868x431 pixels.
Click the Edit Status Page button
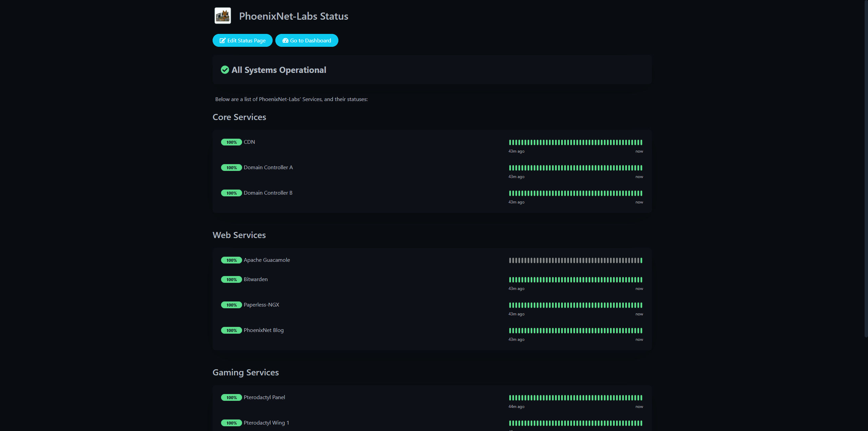(242, 40)
